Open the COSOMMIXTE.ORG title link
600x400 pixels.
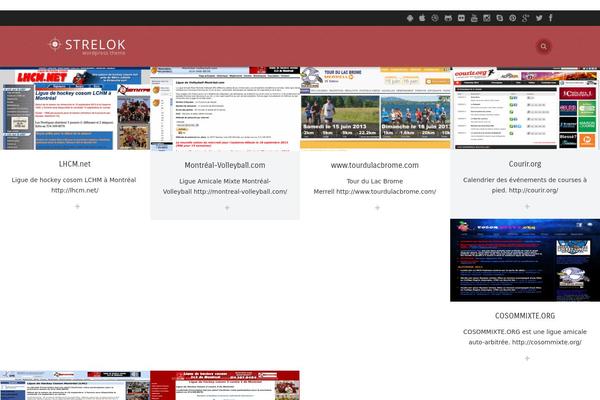click(525, 316)
